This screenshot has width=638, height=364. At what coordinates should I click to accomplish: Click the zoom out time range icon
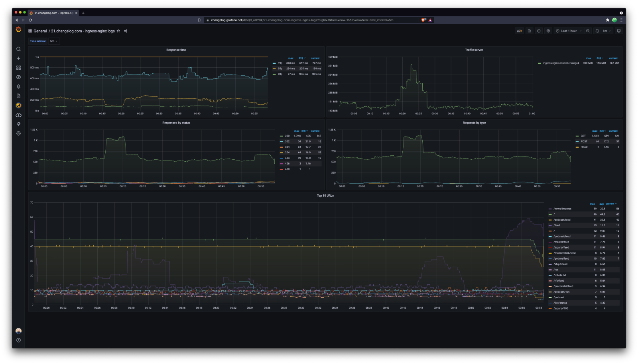[587, 31]
